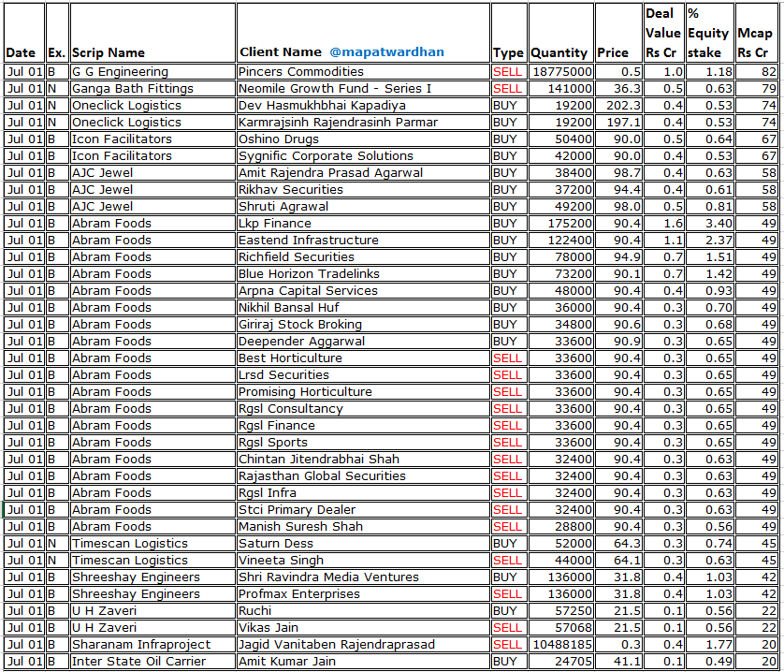Select the % Equity stake header
The height and width of the screenshot is (672, 784).
(x=709, y=33)
